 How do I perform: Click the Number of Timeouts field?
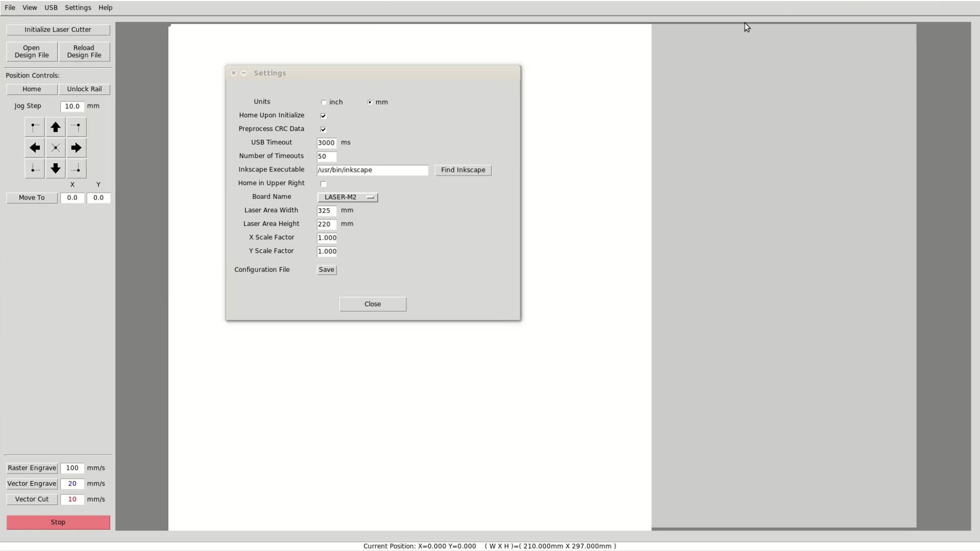(x=327, y=157)
